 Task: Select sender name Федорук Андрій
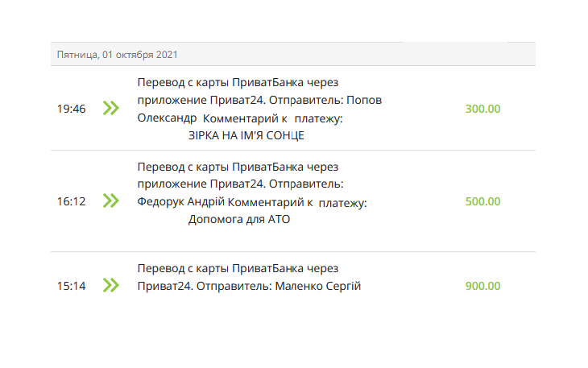pyautogui.click(x=181, y=201)
